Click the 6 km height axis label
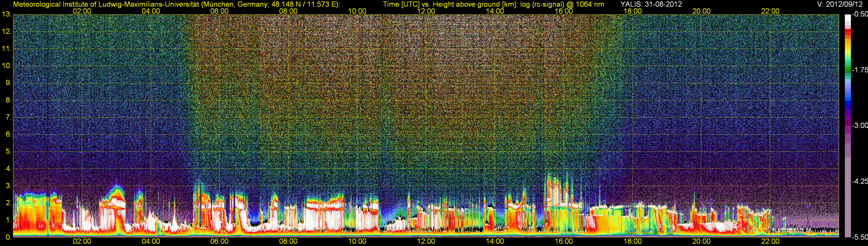 pos(8,134)
